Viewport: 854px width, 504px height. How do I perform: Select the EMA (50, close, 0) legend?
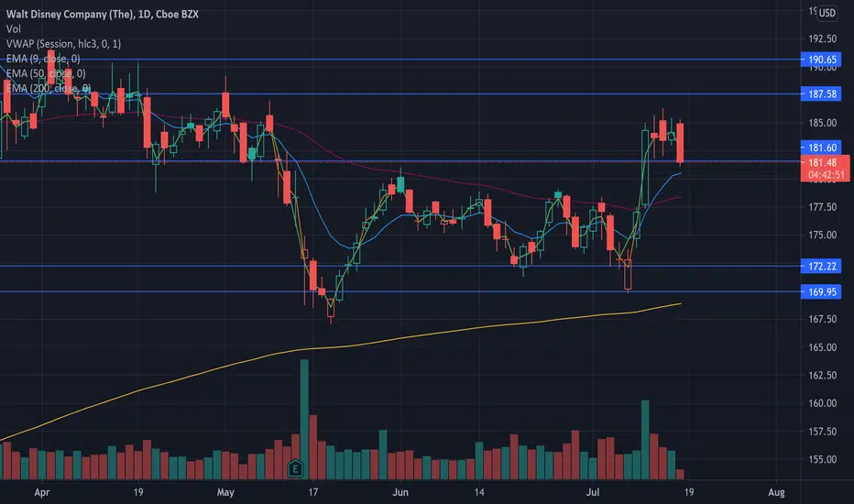[x=46, y=73]
